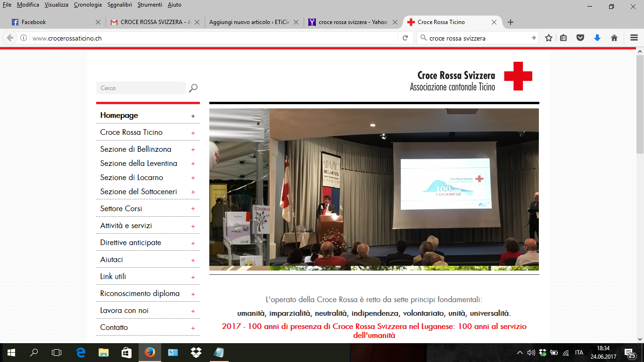This screenshot has height=362, width=644.
Task: Expand Sezione del Sottoceneri plus sign
Action: (x=193, y=192)
